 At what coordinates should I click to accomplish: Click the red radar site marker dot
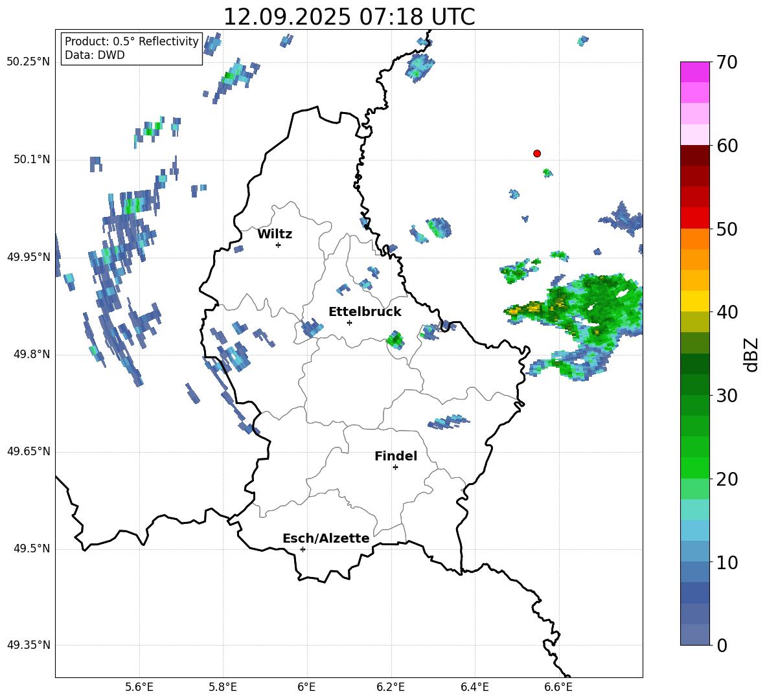536,153
